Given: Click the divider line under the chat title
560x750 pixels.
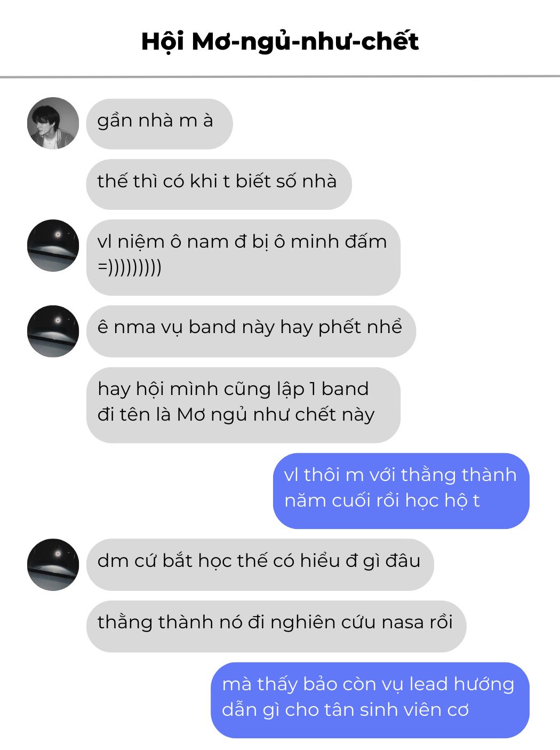Looking at the screenshot, I should 280,77.
